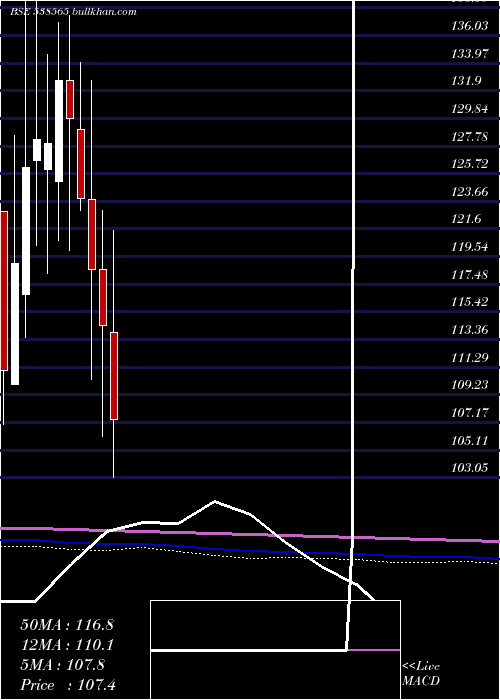Viewport: 500px width, 700px height.
Task: Select the 105.11 price level label
Action: pos(470,441)
